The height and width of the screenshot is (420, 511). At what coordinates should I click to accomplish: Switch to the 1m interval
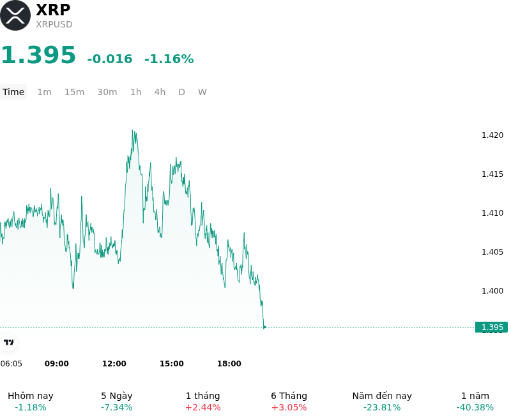[44, 92]
